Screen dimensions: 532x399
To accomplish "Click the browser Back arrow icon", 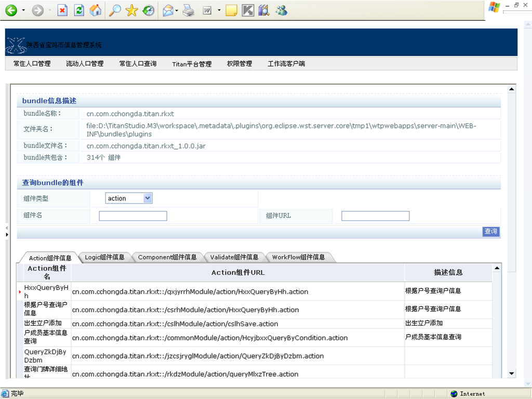I will point(11,10).
